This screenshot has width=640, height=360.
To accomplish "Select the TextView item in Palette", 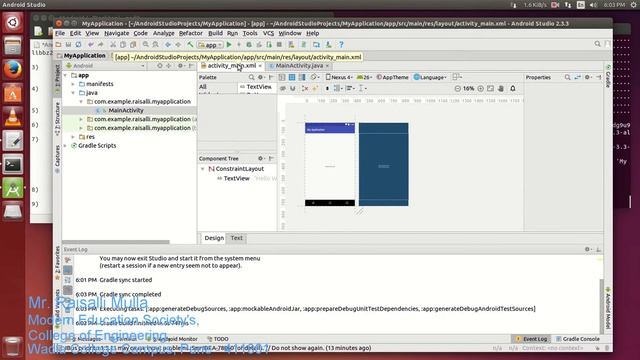I will (256, 87).
